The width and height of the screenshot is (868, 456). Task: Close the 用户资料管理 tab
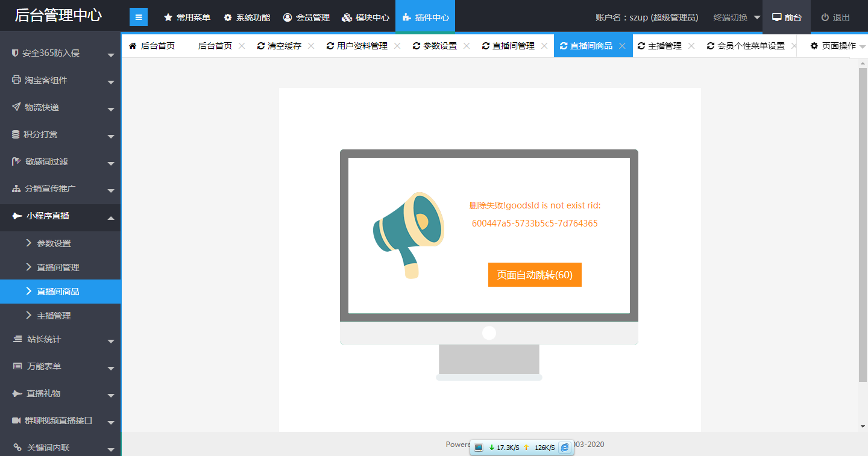pos(397,46)
